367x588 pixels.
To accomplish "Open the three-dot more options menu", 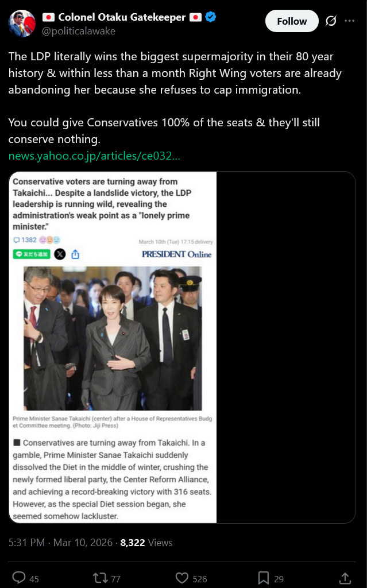I will [349, 21].
